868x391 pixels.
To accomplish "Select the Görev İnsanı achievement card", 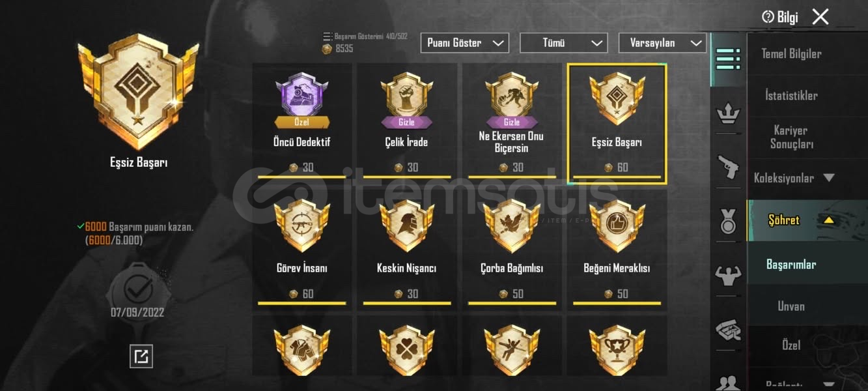I will pyautogui.click(x=302, y=250).
